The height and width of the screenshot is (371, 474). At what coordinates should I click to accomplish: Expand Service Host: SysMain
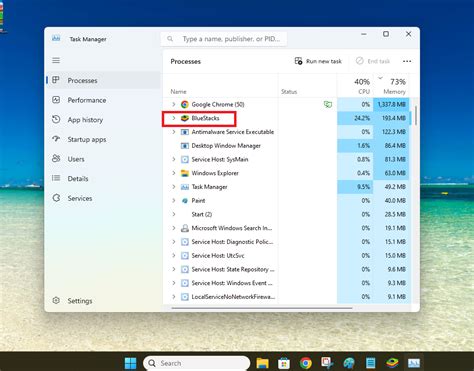click(174, 159)
